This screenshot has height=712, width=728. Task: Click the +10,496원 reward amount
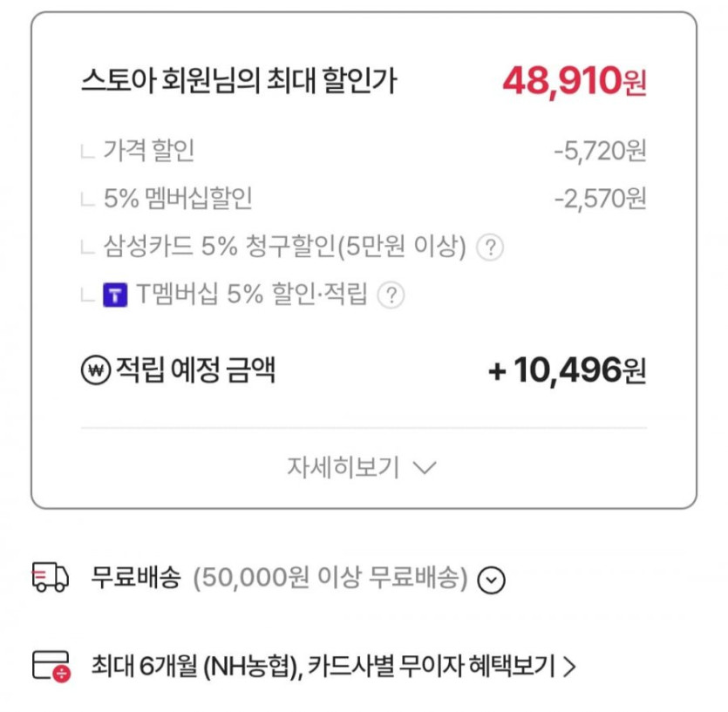(568, 371)
